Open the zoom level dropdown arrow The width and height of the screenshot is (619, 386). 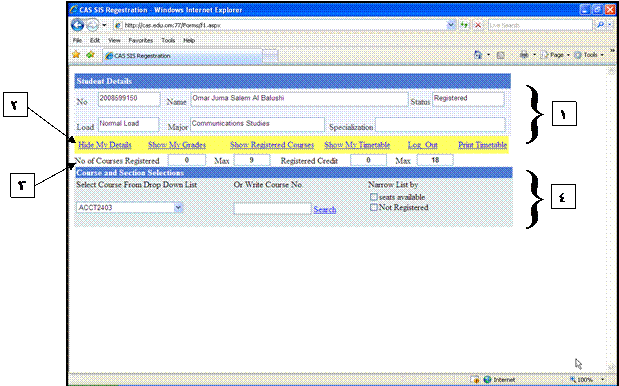(x=603, y=379)
